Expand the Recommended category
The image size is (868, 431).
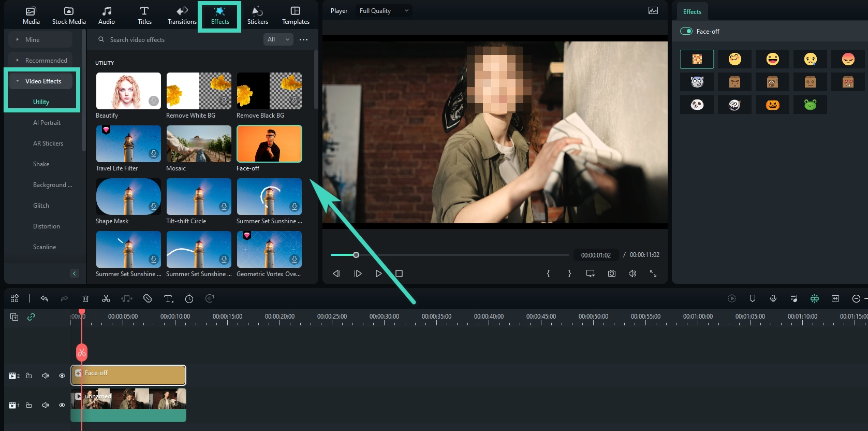(x=46, y=61)
